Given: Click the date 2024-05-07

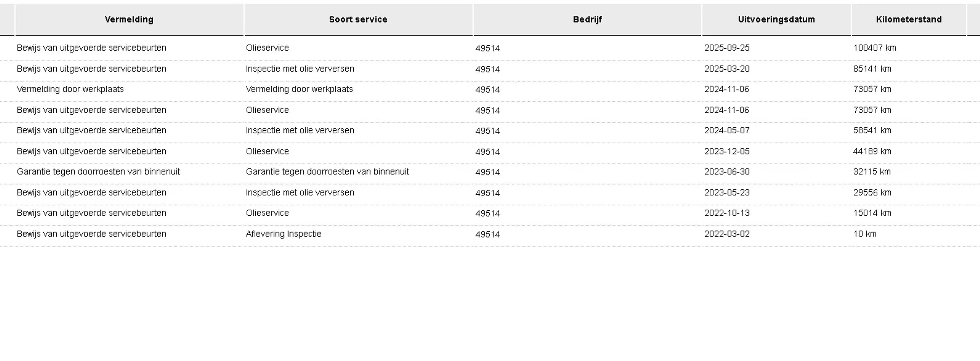Looking at the screenshot, I should 727,131.
